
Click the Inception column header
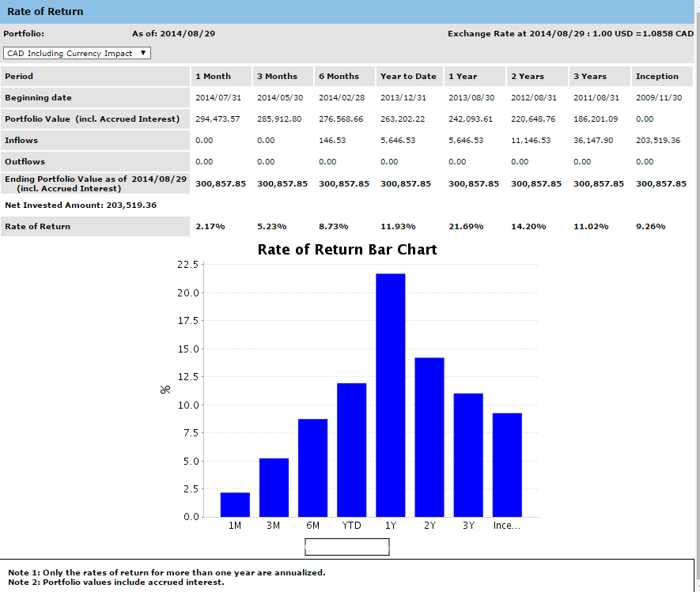point(656,77)
